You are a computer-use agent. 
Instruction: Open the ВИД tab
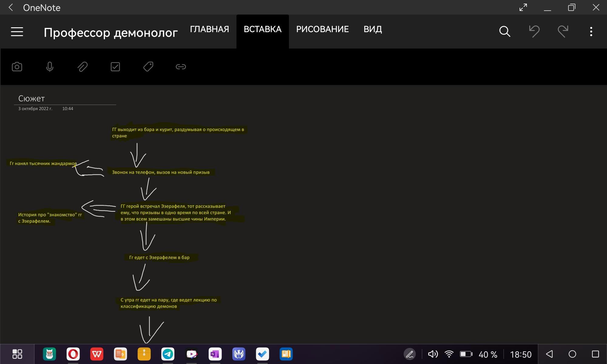[x=373, y=29]
